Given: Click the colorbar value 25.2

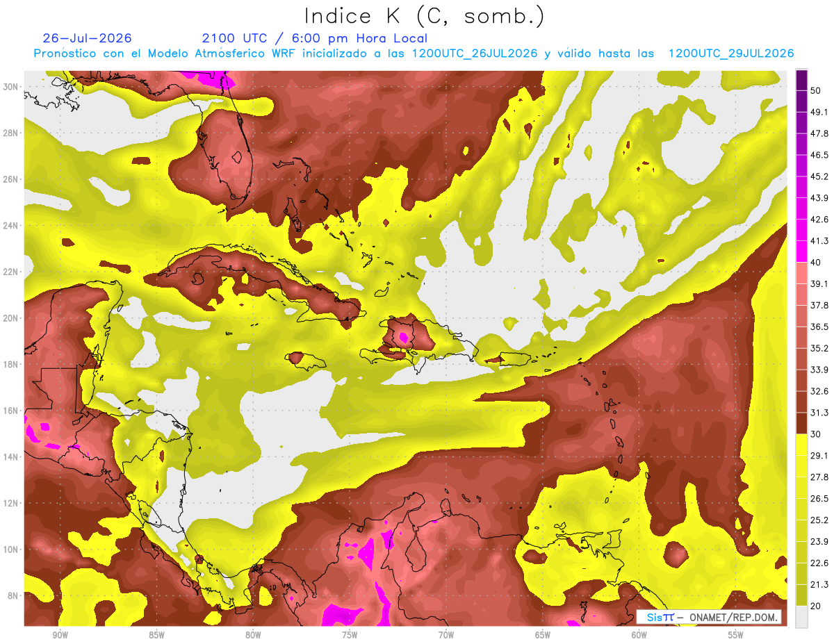Looking at the screenshot, I should (x=820, y=520).
